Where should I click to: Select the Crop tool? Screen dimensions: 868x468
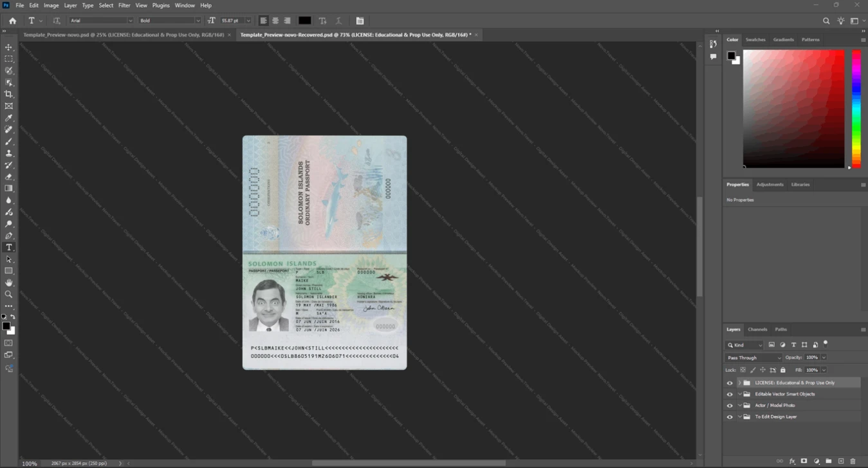[9, 94]
